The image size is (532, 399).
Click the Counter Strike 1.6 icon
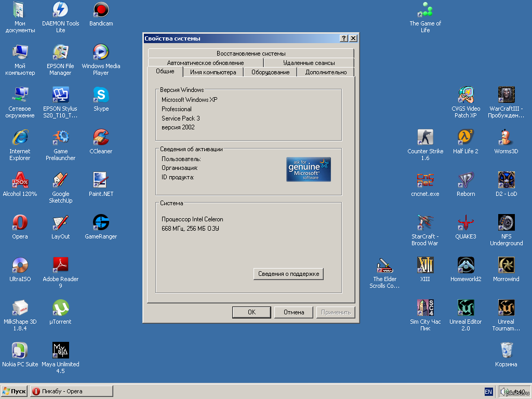tap(425, 138)
